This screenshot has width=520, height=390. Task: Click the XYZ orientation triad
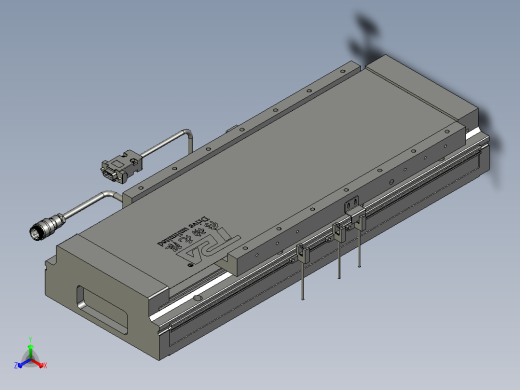click(x=30, y=354)
